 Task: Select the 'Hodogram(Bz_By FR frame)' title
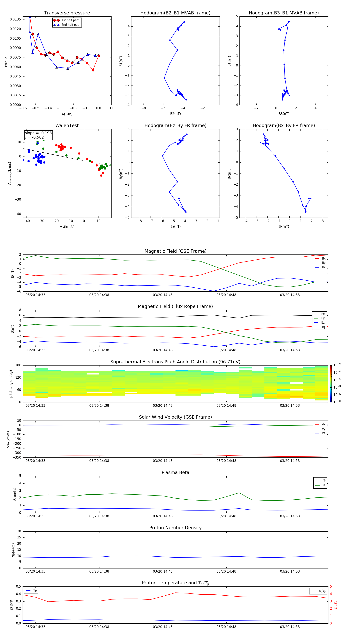coord(175,125)
